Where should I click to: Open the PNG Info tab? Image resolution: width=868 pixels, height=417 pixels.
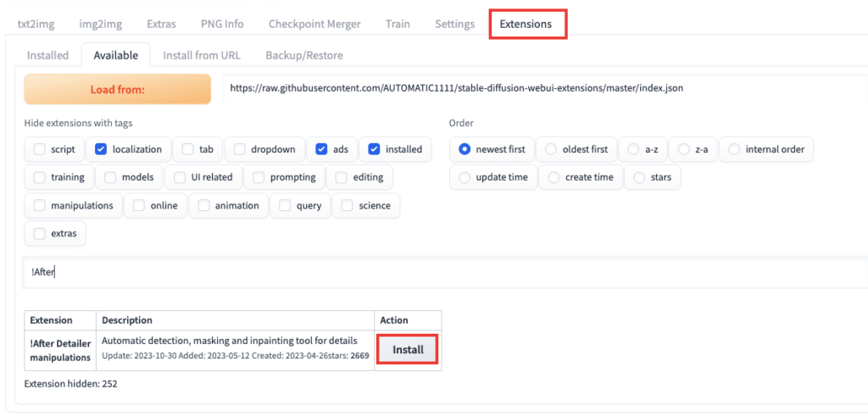[222, 24]
